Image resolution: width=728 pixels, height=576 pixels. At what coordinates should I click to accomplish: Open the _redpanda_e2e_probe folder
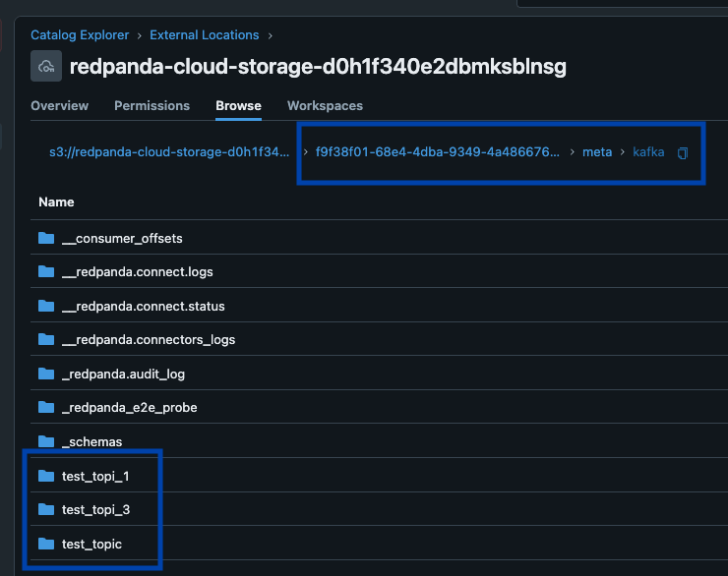click(129, 408)
